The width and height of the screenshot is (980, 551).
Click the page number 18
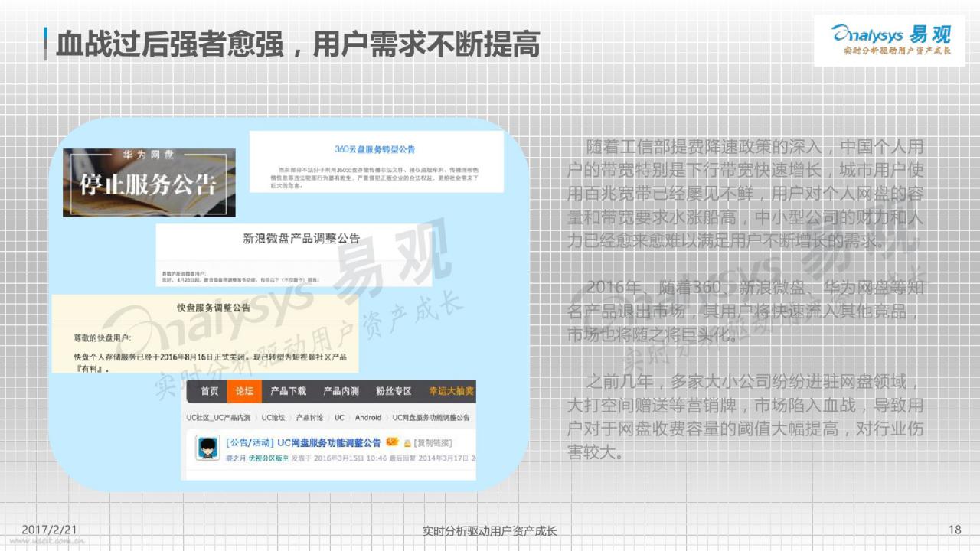(954, 530)
